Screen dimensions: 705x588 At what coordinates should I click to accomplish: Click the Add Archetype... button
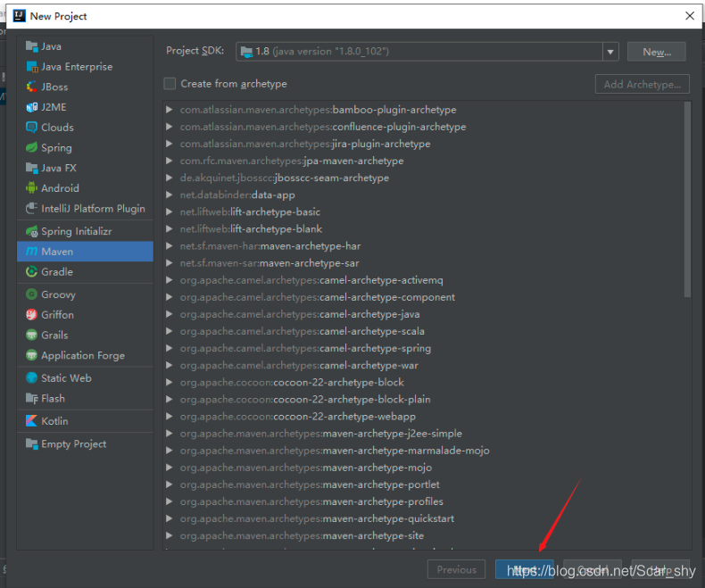point(642,84)
